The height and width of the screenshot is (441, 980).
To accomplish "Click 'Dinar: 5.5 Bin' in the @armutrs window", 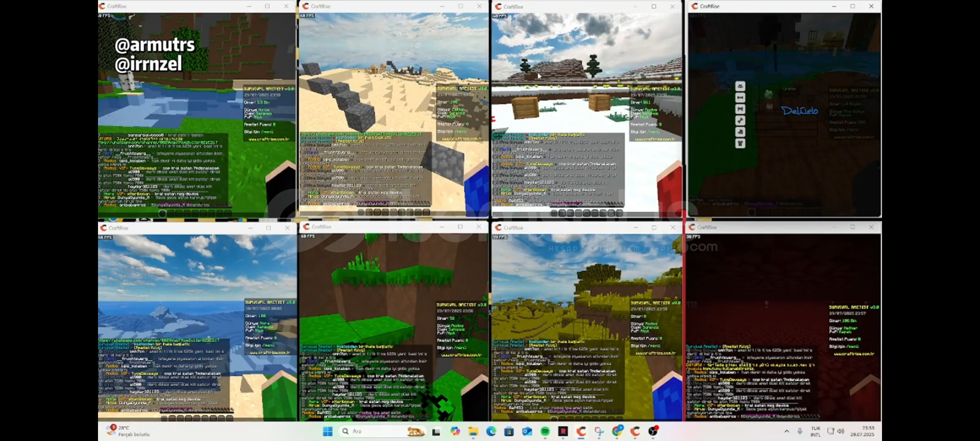I will [257, 102].
